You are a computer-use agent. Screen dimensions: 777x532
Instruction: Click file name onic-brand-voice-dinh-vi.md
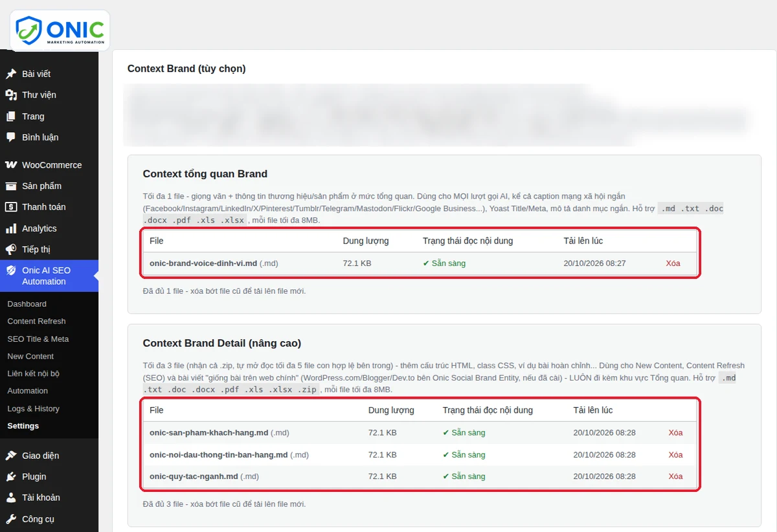[203, 263]
